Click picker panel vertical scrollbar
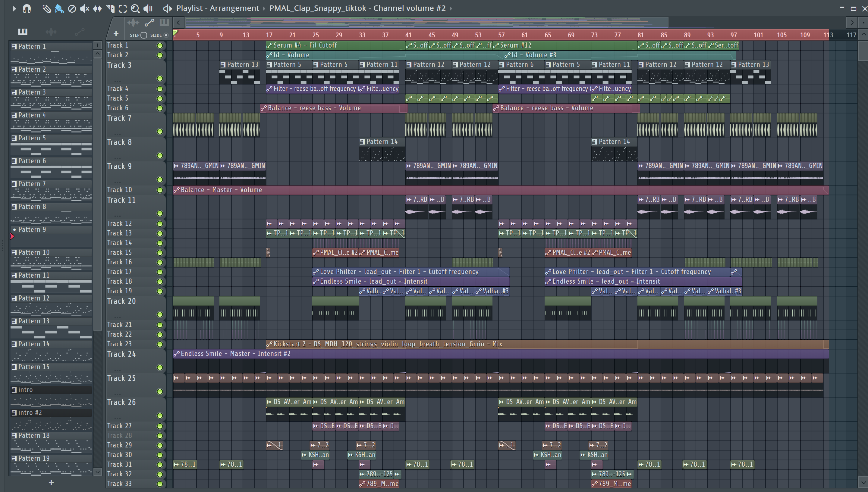 [x=97, y=194]
